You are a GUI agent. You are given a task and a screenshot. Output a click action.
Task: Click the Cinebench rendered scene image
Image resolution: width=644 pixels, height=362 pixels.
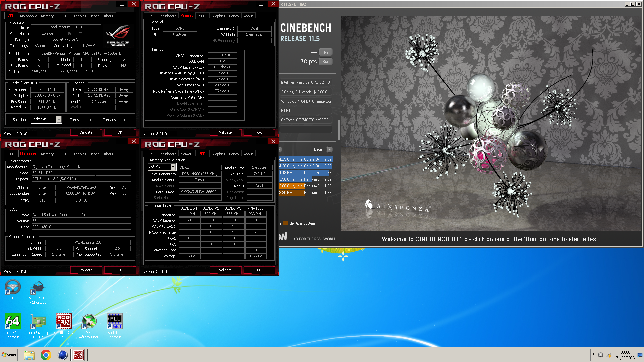[x=491, y=123]
